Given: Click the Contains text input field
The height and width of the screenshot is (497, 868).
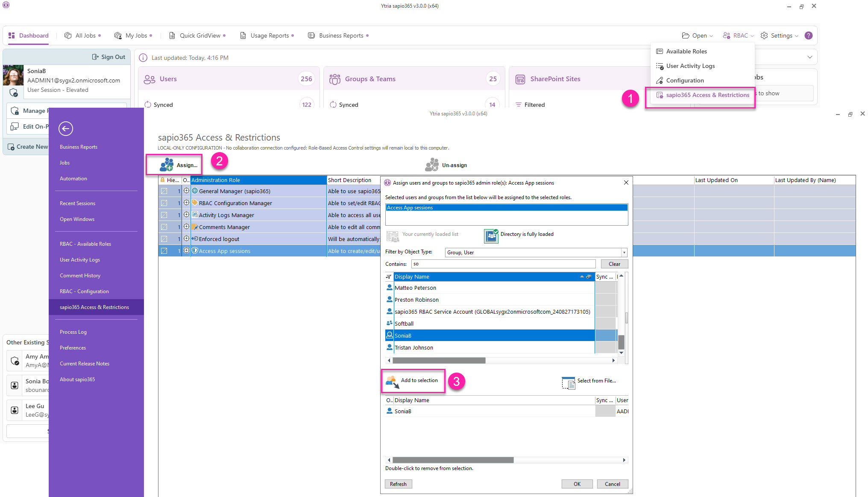Looking at the screenshot, I should pyautogui.click(x=503, y=264).
